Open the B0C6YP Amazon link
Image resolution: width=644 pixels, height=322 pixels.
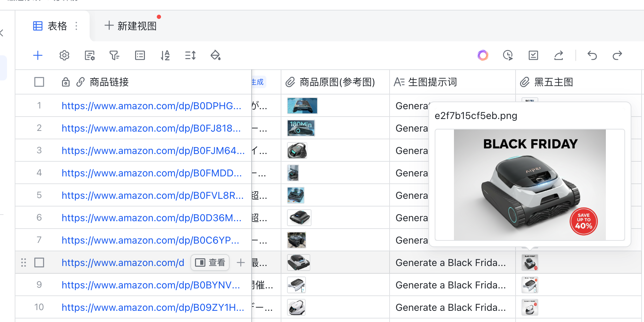point(150,240)
